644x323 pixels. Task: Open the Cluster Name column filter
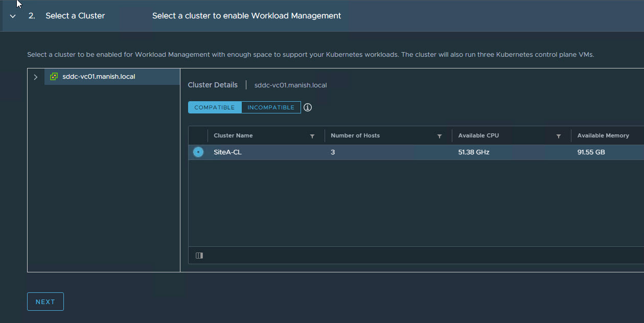(312, 136)
